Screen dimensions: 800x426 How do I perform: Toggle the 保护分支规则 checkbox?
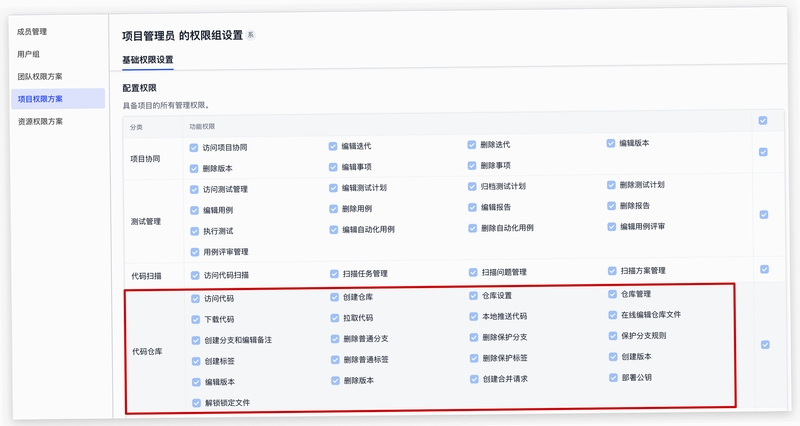click(x=613, y=336)
